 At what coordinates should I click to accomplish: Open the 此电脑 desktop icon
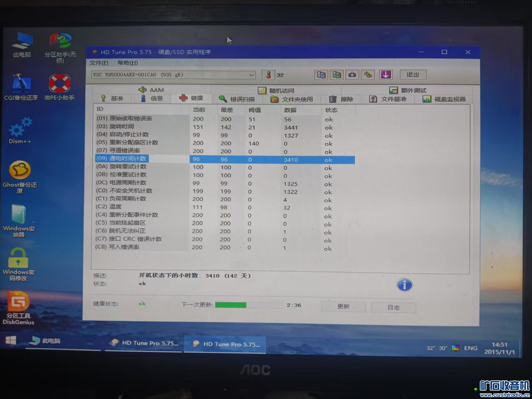point(22,45)
